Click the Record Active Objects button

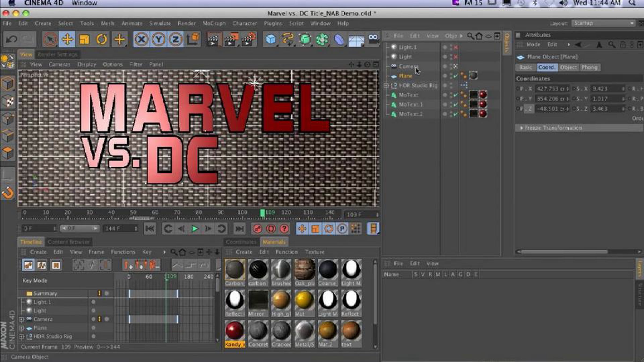[257, 229]
